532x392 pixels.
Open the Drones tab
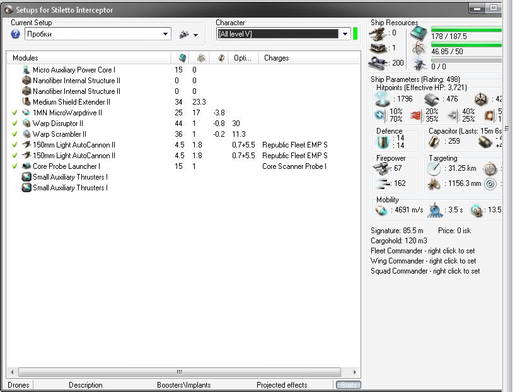pyautogui.click(x=18, y=385)
